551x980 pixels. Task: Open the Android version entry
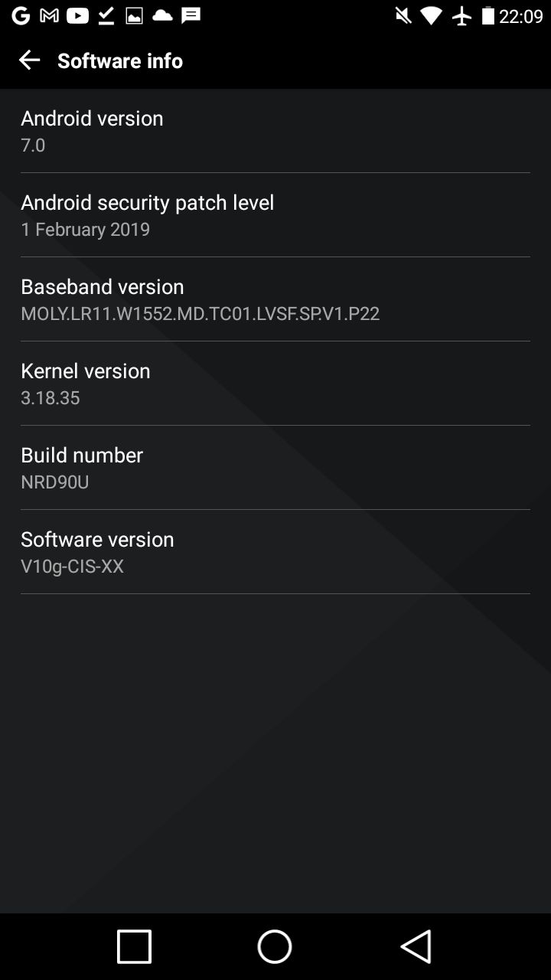coord(275,131)
